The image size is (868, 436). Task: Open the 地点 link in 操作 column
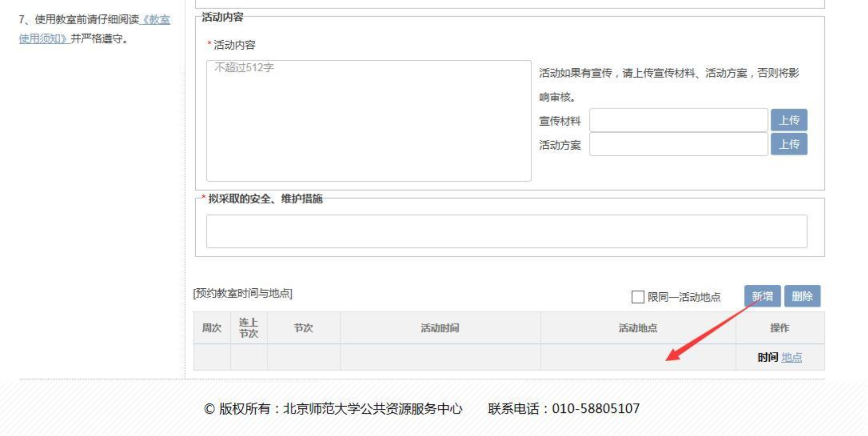tap(791, 357)
